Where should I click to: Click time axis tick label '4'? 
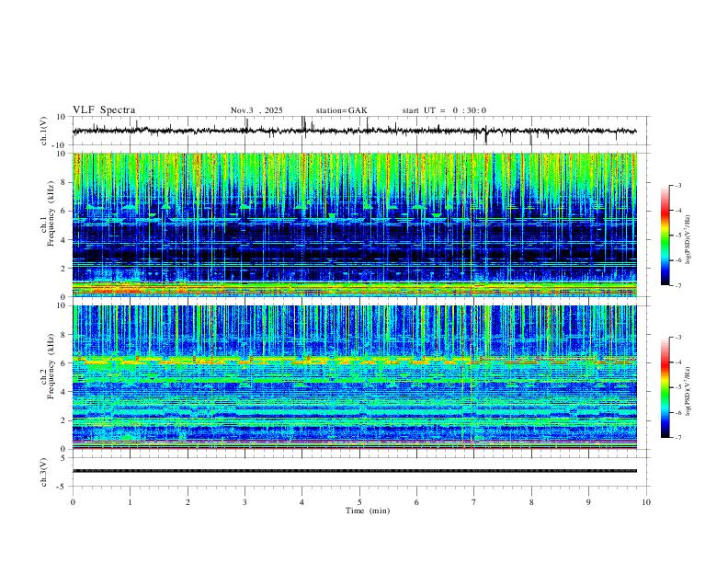(301, 502)
